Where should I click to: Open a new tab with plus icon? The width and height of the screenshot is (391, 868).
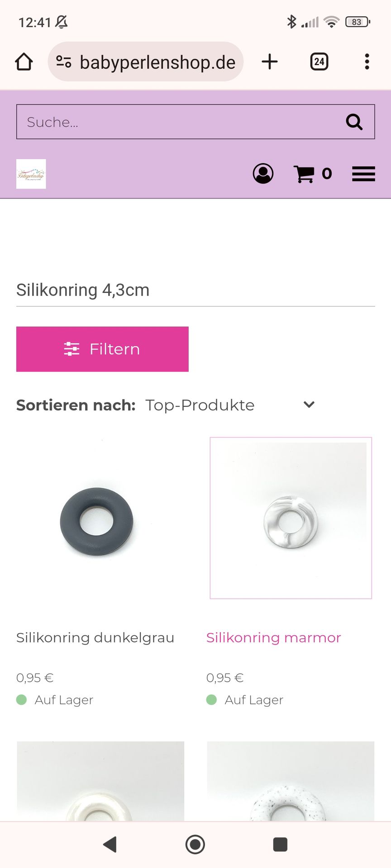(270, 61)
